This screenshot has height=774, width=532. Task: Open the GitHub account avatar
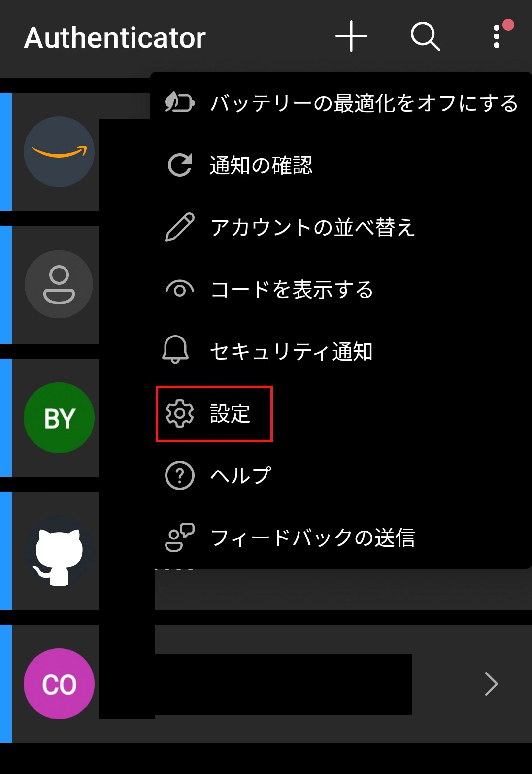click(x=59, y=551)
